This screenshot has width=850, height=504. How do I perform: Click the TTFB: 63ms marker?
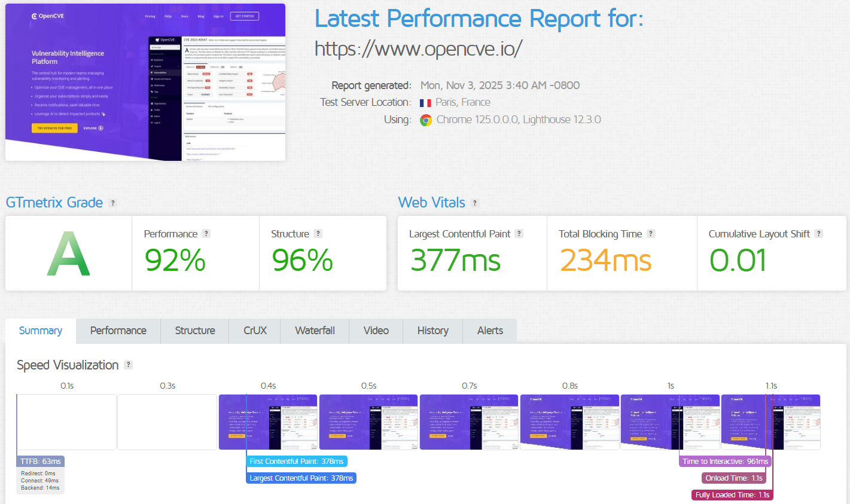[41, 462]
